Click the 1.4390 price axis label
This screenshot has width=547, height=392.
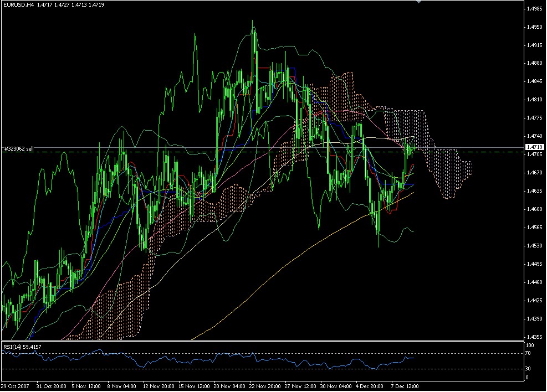(535, 319)
